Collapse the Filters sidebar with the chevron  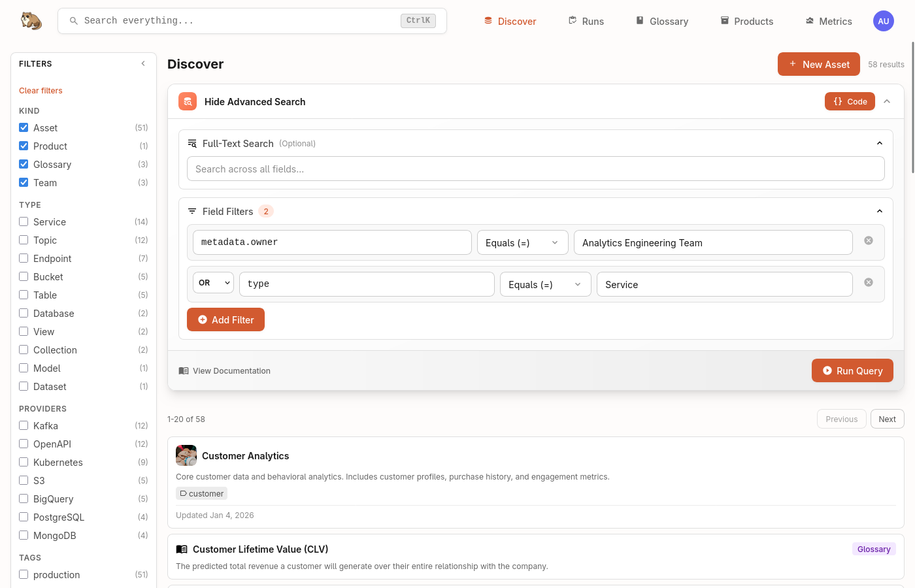click(143, 63)
